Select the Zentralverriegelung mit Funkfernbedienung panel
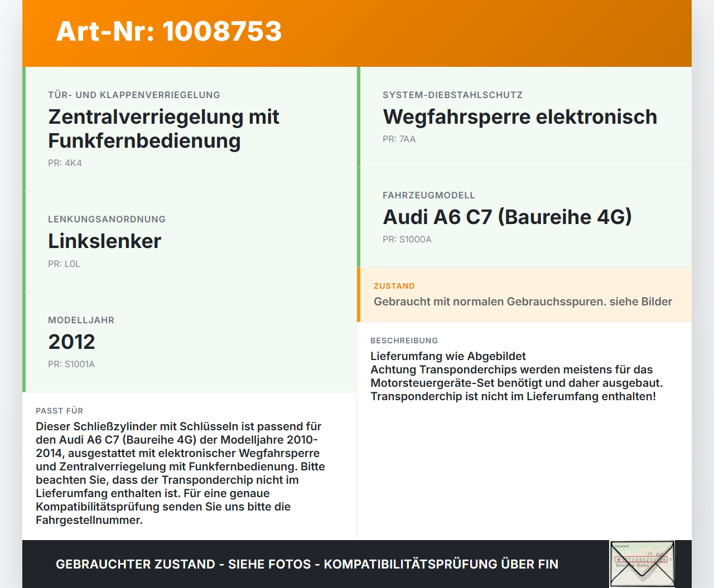The image size is (714, 588). pos(163,129)
